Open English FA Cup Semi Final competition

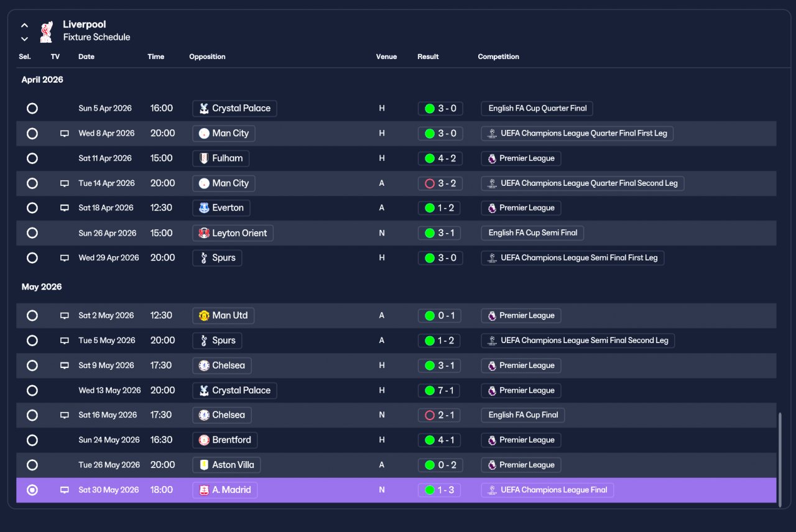(532, 233)
